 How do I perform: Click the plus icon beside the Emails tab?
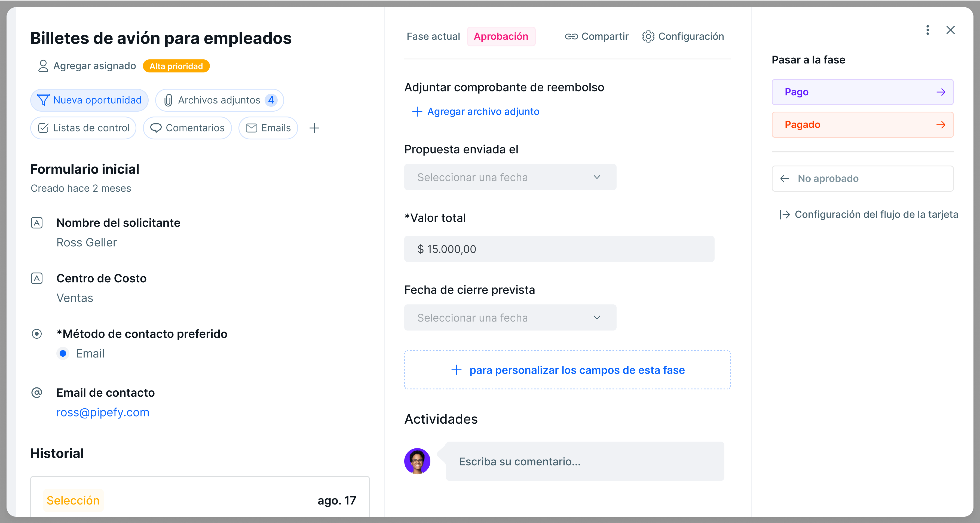pyautogui.click(x=314, y=128)
